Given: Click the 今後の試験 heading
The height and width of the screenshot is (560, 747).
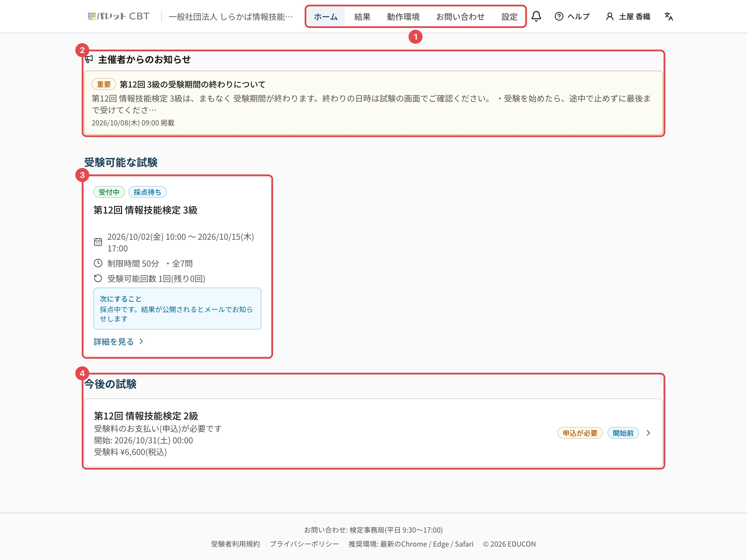Looking at the screenshot, I should point(110,384).
